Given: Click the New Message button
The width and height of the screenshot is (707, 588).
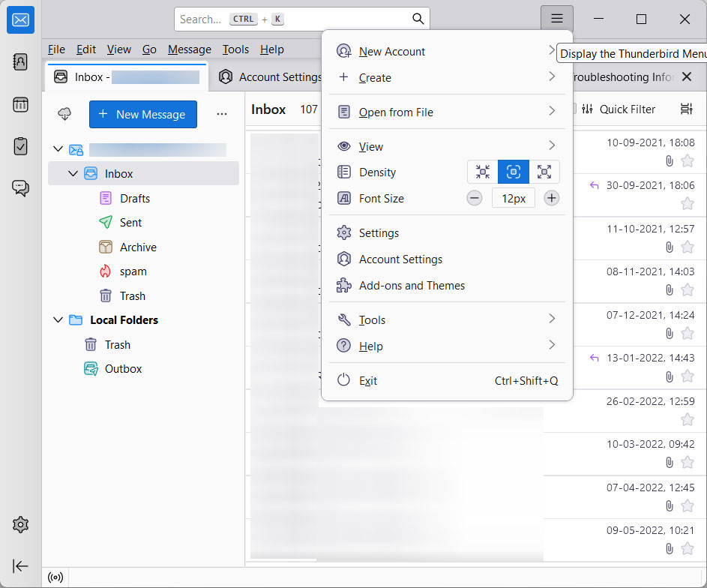Looking at the screenshot, I should pos(142,115).
